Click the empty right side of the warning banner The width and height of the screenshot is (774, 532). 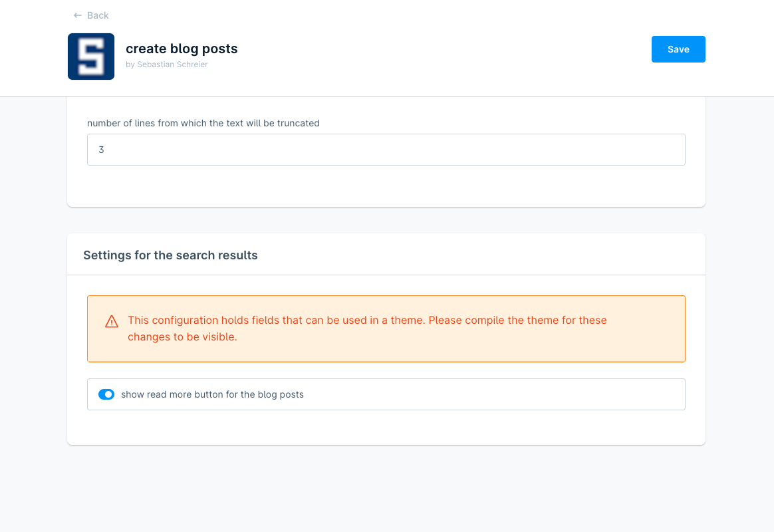point(648,329)
